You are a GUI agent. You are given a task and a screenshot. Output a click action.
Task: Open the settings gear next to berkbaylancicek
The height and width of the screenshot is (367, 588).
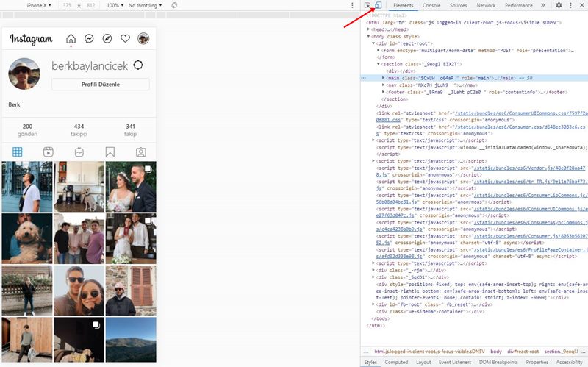[x=138, y=65]
